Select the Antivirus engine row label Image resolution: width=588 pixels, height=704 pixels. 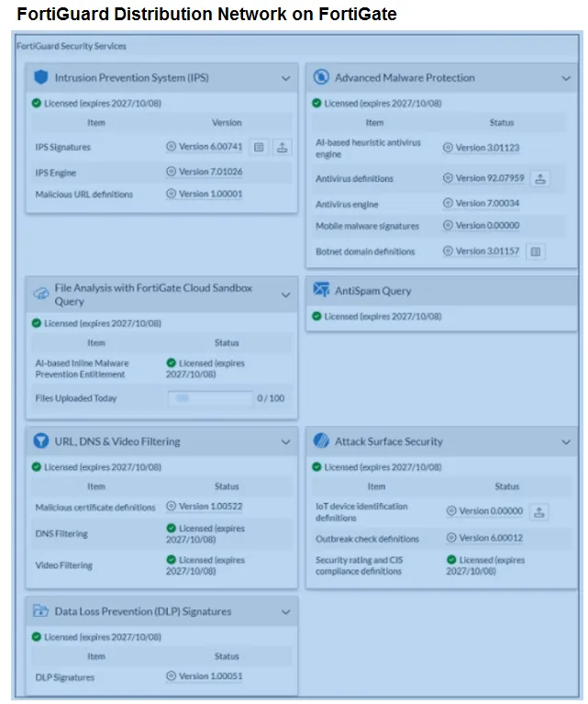347,205
